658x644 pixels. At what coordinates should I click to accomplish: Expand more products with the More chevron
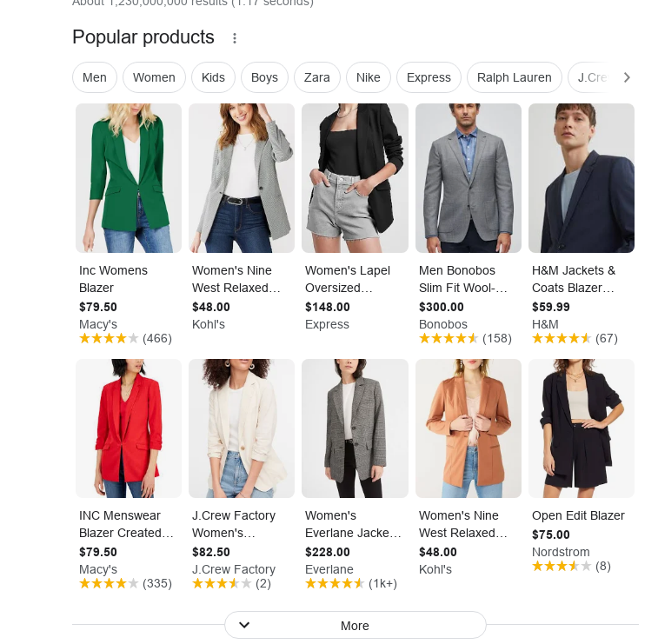(x=244, y=625)
